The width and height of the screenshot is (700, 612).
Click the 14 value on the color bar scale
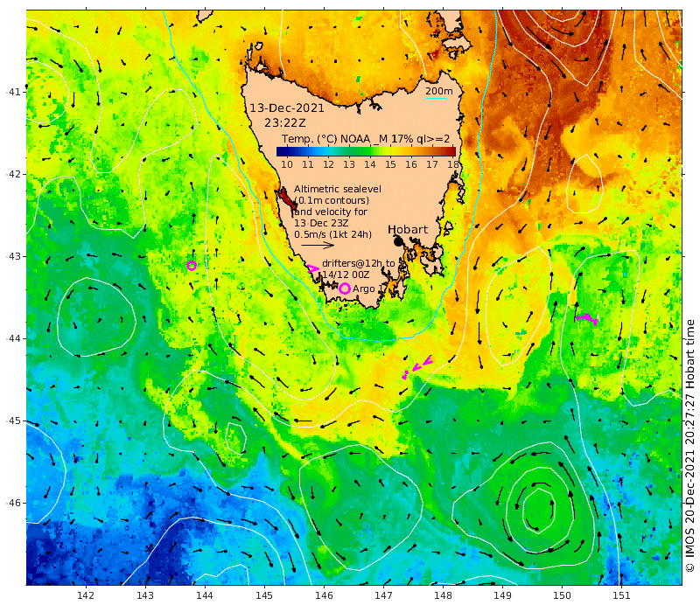(x=369, y=164)
